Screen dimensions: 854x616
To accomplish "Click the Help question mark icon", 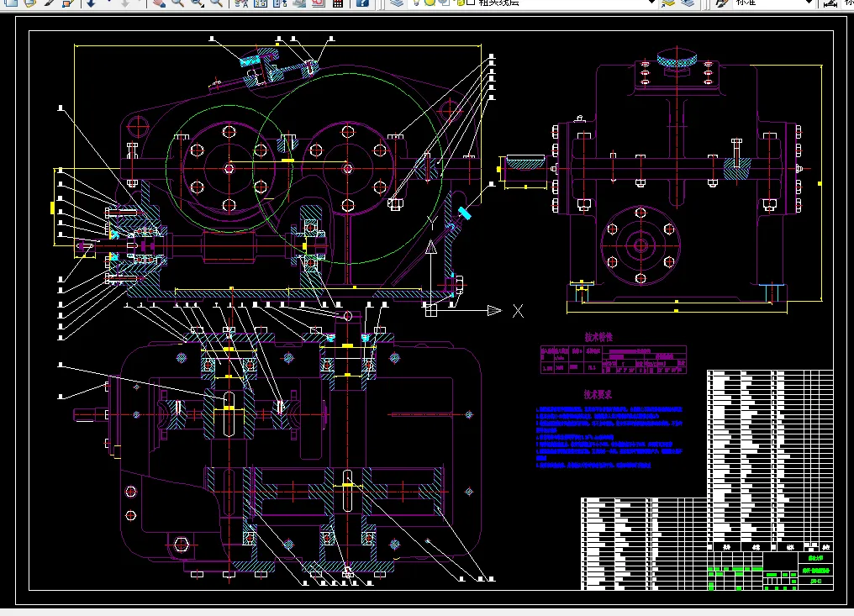I will (x=362, y=3).
